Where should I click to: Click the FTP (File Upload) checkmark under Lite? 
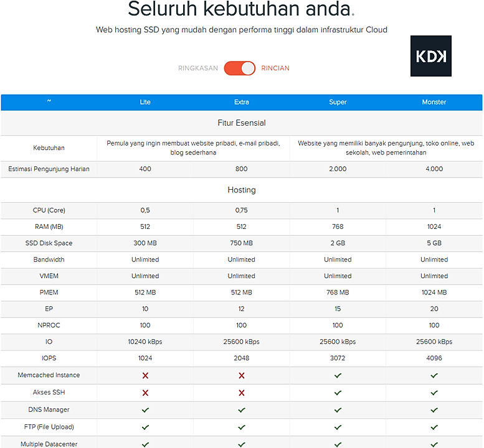click(145, 427)
